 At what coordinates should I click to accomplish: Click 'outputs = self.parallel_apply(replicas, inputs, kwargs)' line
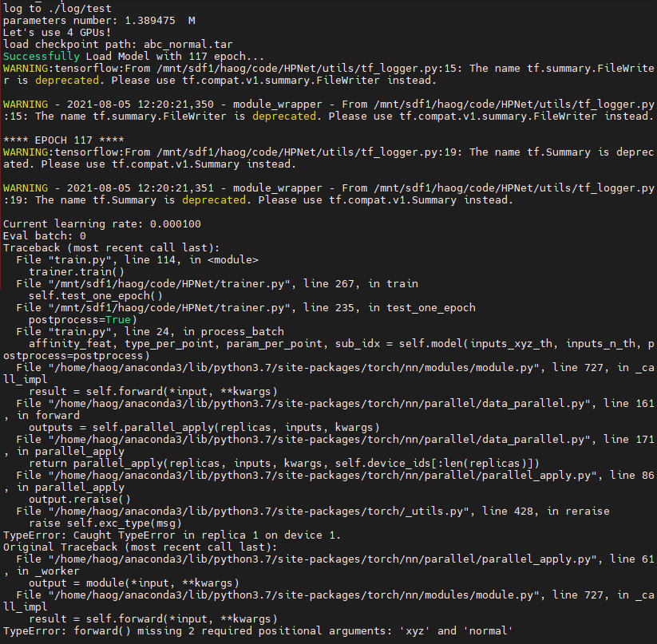point(204,428)
